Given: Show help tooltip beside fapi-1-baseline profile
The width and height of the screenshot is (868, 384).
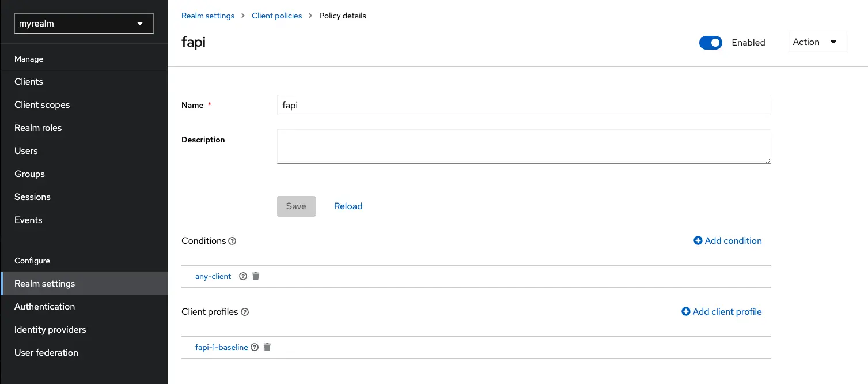Looking at the screenshot, I should [255, 347].
